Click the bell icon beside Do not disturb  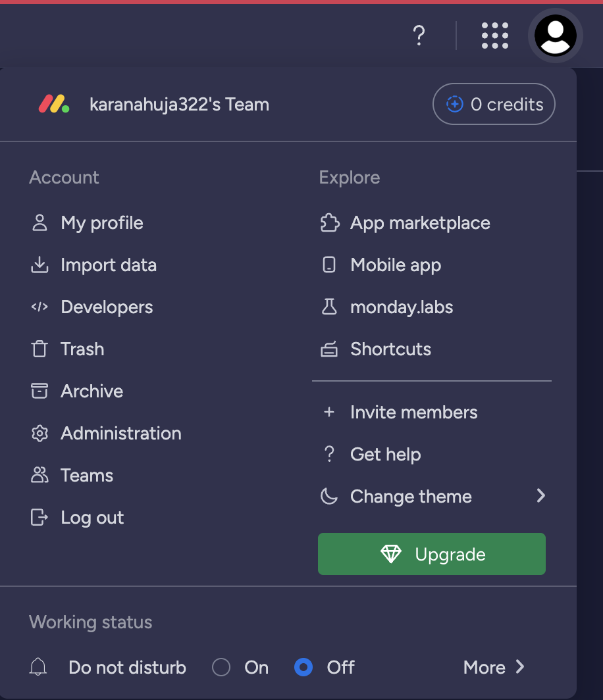pyautogui.click(x=38, y=667)
